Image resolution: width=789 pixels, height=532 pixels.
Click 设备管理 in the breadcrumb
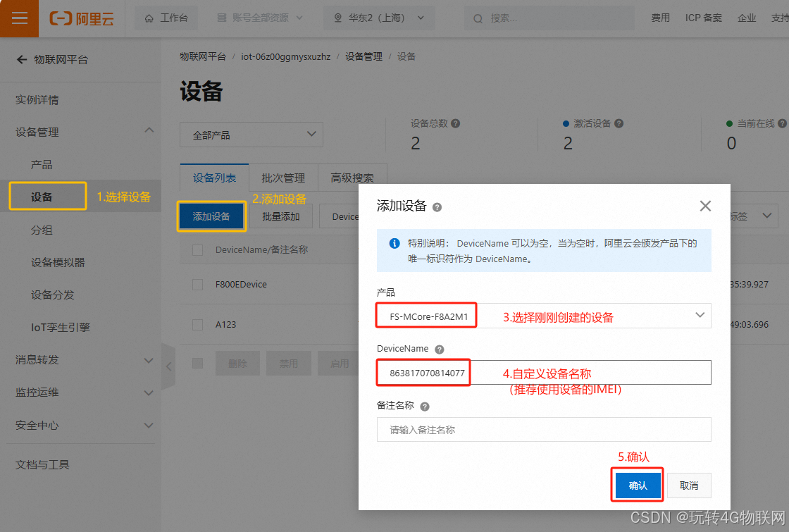(x=364, y=56)
